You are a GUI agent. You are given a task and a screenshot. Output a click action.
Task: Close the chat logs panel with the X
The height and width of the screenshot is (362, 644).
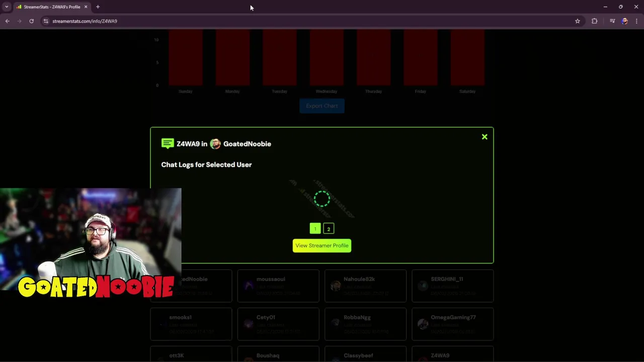[485, 137]
